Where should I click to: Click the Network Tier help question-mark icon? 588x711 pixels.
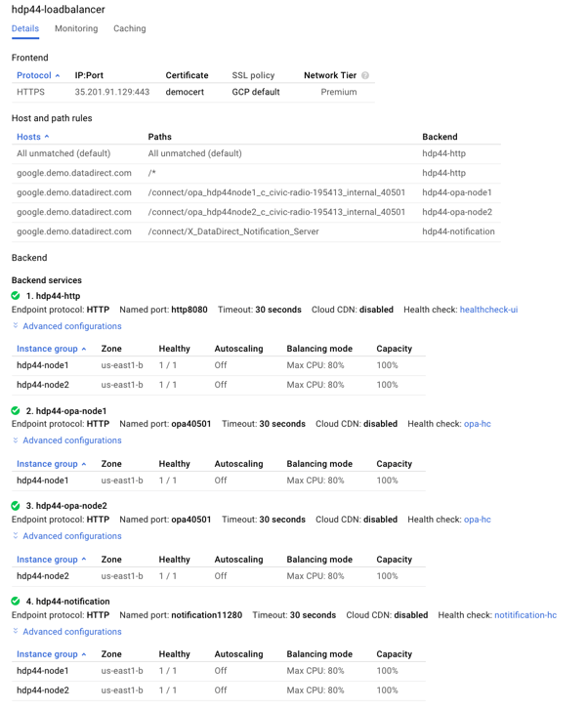click(x=365, y=75)
